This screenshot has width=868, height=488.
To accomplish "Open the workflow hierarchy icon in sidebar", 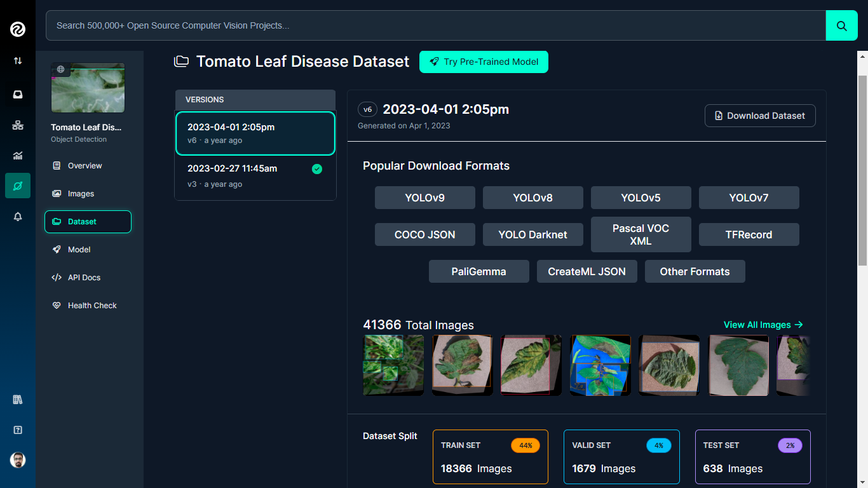I will pos(18,125).
